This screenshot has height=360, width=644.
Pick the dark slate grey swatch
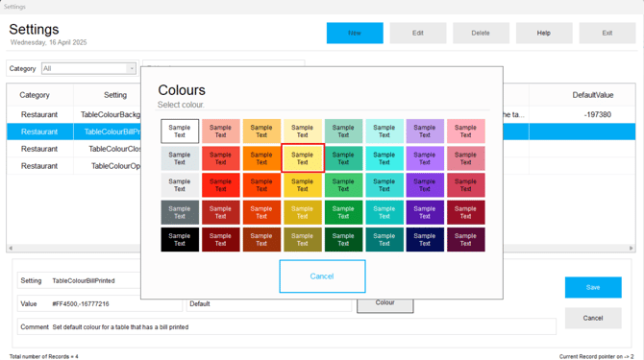coord(180,212)
